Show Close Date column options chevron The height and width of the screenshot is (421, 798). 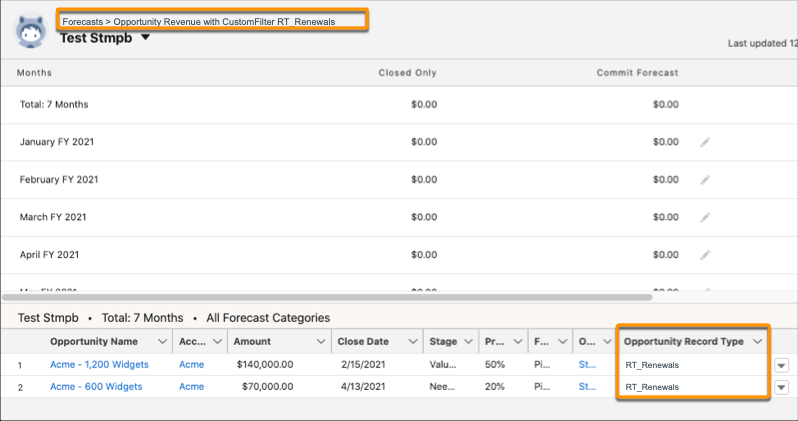pyautogui.click(x=410, y=342)
